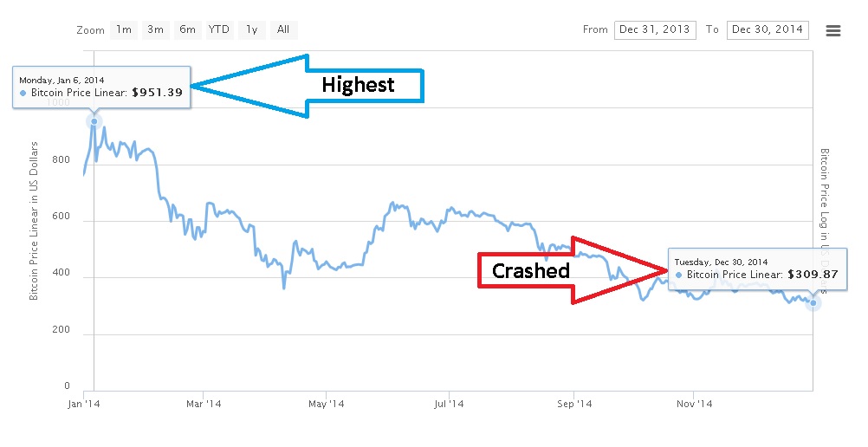868x447 pixels.
Task: Switch zoom to 1y
Action: point(252,30)
